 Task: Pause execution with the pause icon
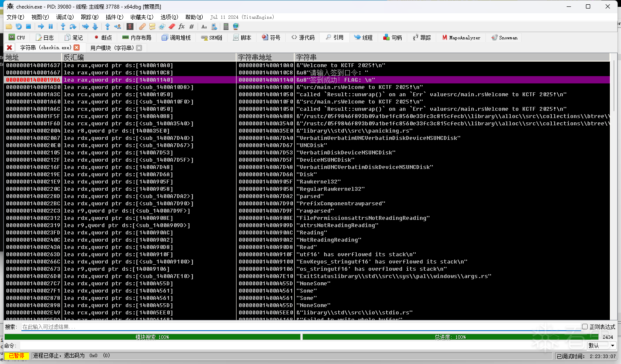51,27
